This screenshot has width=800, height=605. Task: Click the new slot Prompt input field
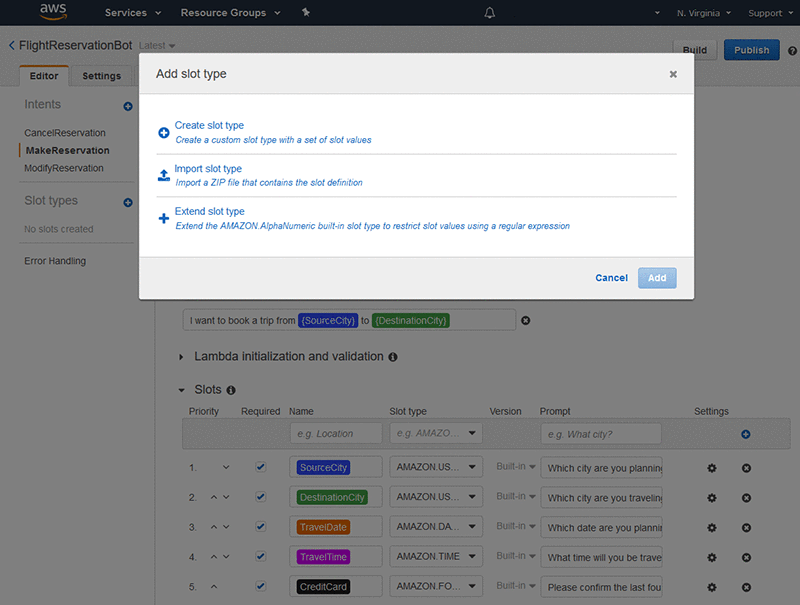tap(601, 434)
